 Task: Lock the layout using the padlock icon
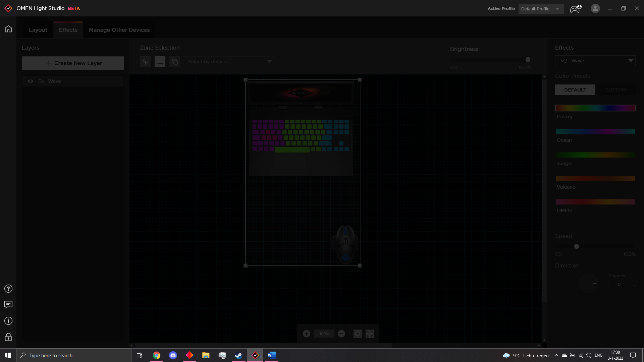pyautogui.click(x=8, y=337)
